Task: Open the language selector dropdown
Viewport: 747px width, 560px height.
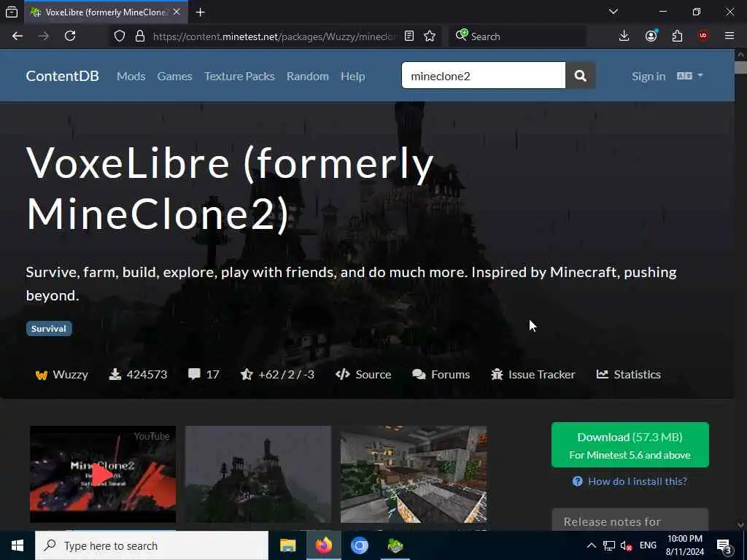Action: coord(690,76)
